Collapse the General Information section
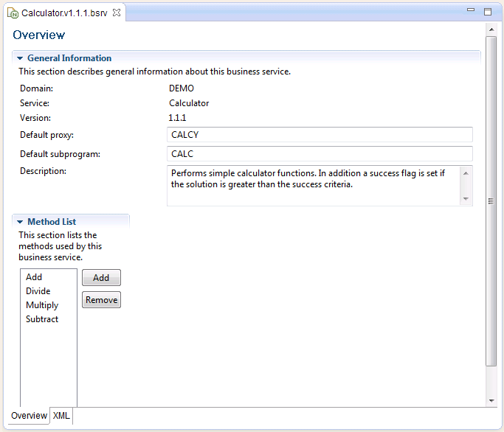 [x=20, y=58]
